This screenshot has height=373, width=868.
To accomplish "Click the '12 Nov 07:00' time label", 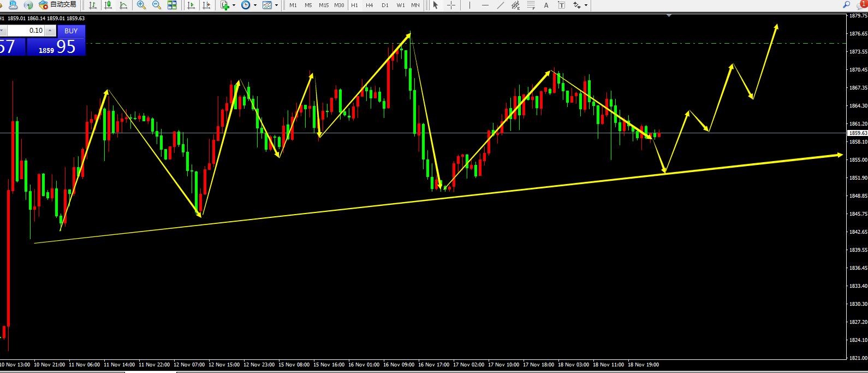I will 189,364.
